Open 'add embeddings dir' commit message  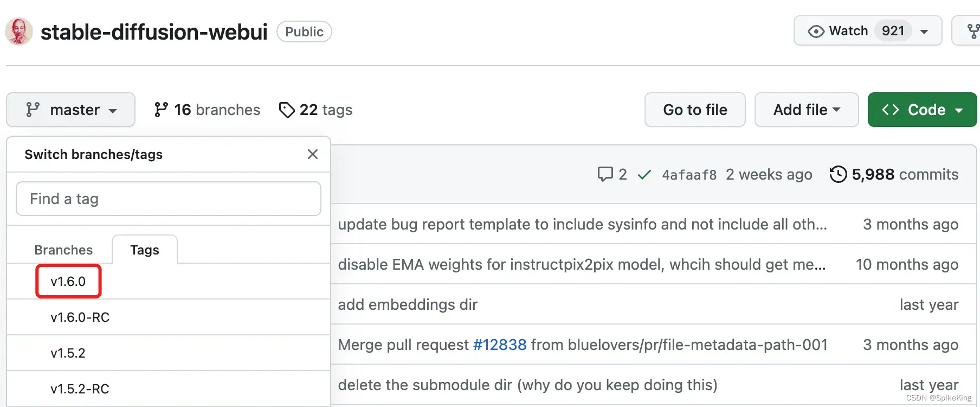[408, 304]
